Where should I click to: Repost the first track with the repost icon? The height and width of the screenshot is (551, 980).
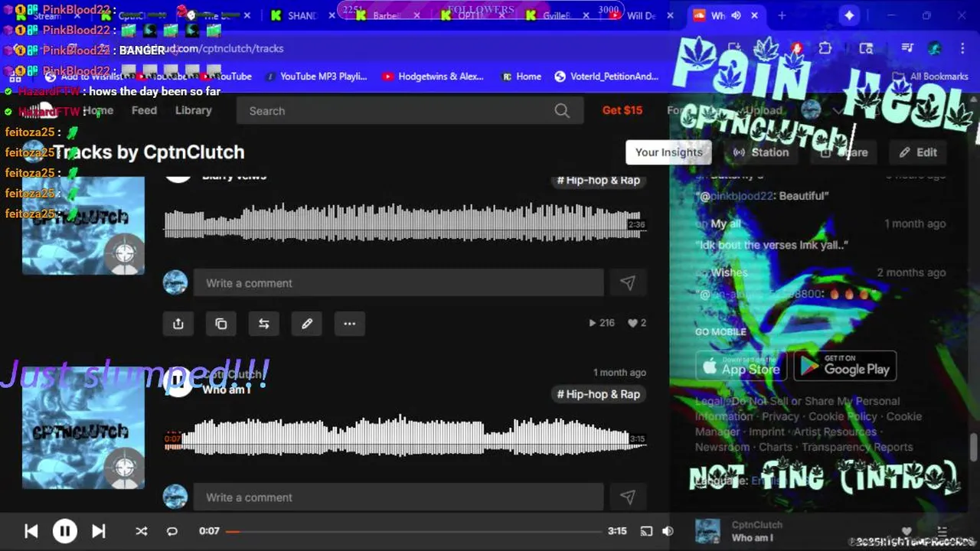point(264,324)
